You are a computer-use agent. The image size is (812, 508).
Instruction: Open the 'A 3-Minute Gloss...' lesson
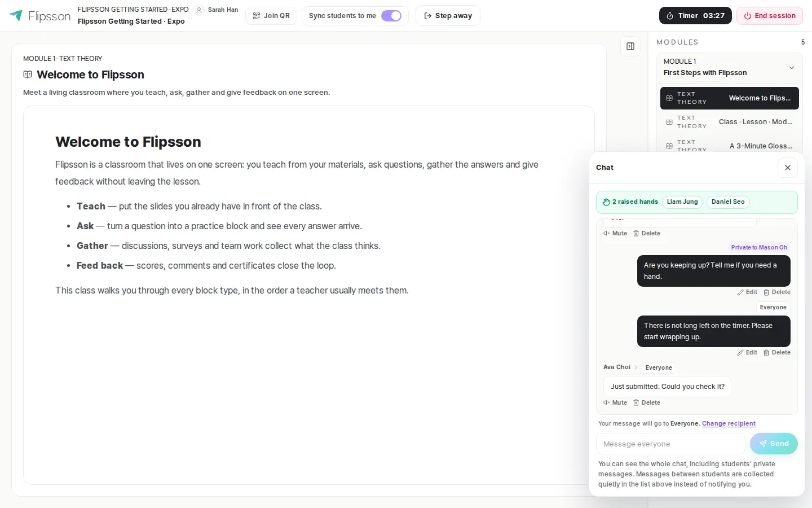[730, 146]
